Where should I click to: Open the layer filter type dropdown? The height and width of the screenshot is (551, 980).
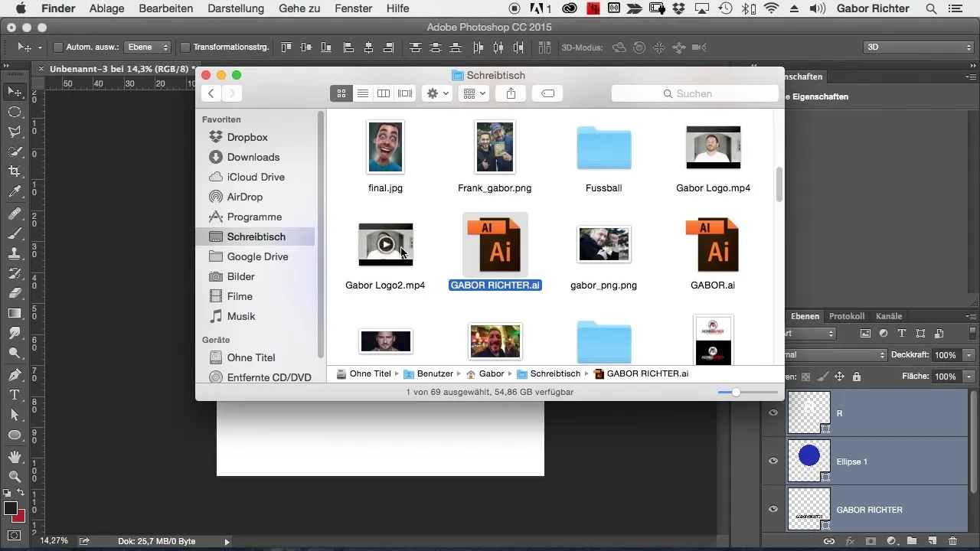pos(812,334)
